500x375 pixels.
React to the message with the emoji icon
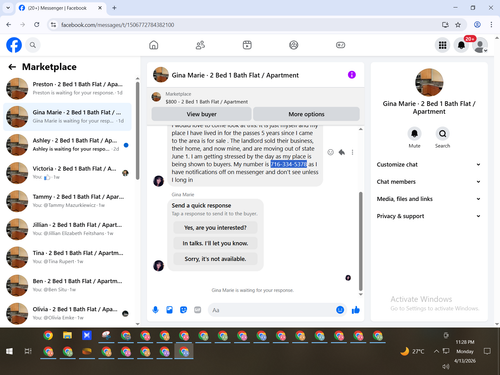pos(330,152)
